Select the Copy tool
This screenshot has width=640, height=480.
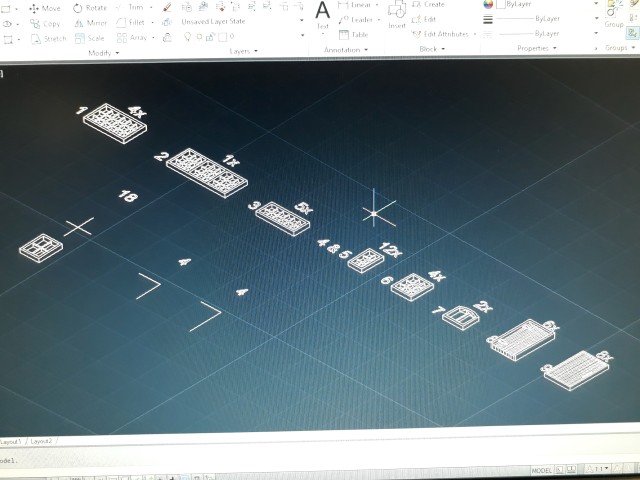pyautogui.click(x=44, y=24)
